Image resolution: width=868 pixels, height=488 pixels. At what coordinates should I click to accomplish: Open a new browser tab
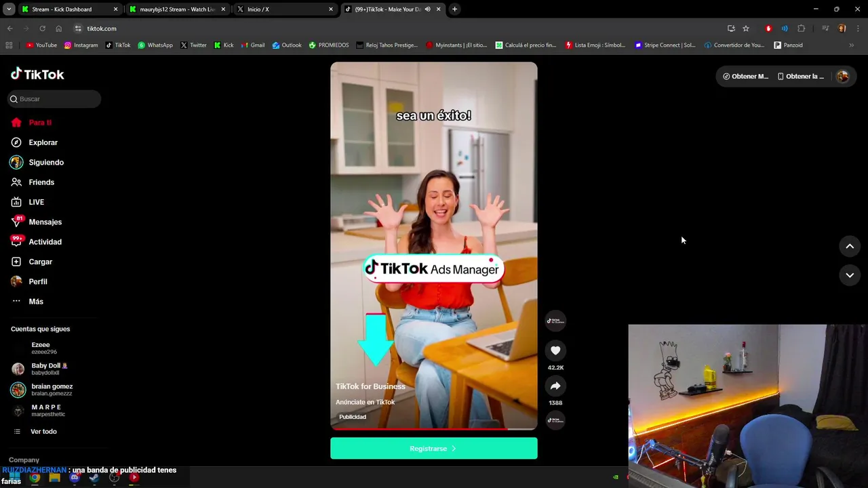454,9
